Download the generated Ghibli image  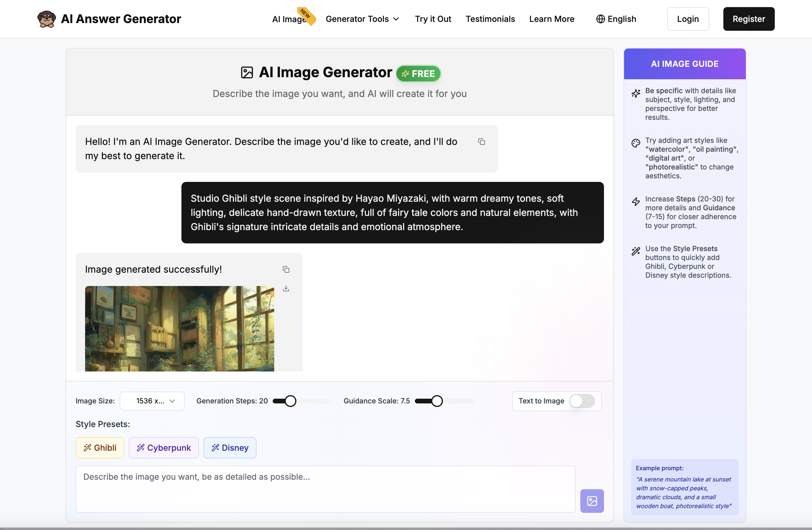coord(286,289)
